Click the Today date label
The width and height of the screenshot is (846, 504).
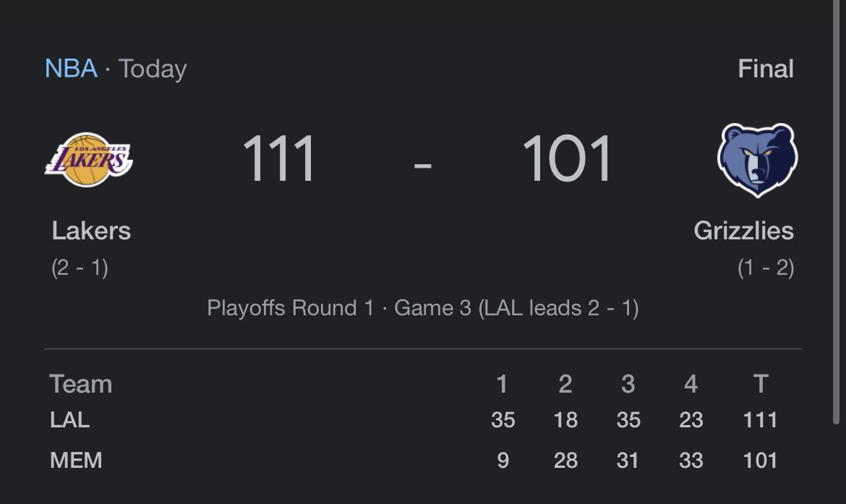tap(153, 69)
